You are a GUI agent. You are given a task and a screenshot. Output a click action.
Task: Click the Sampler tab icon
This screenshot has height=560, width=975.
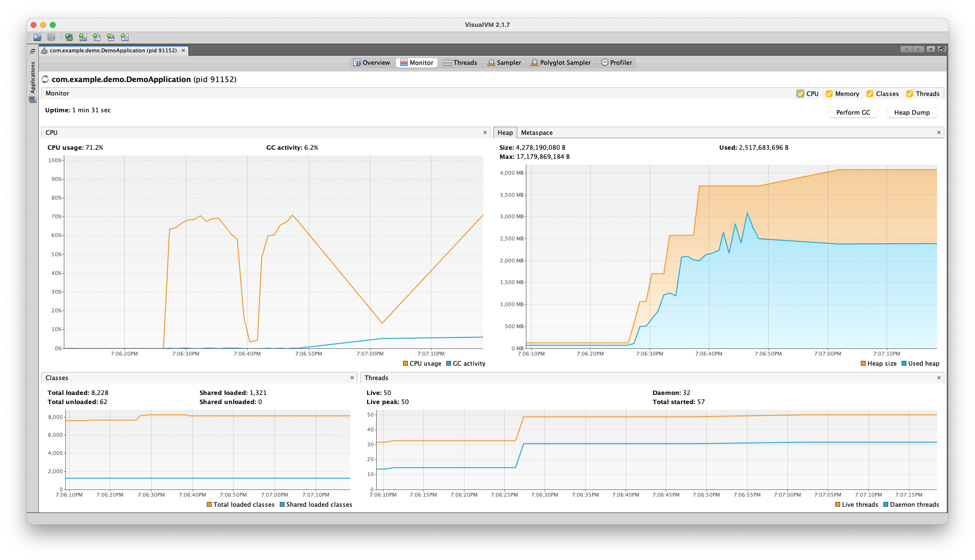(x=491, y=62)
